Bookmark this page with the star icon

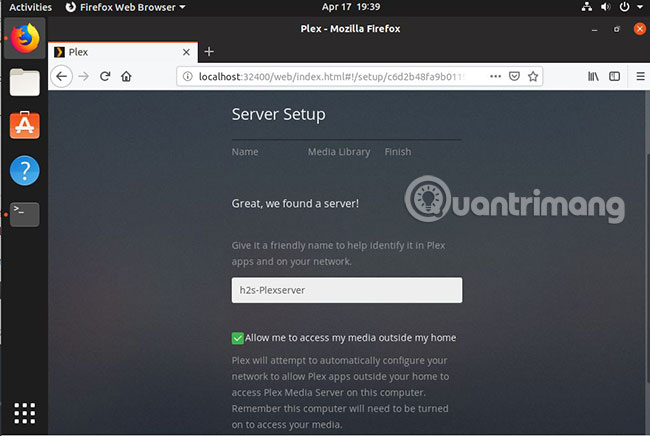pos(533,76)
